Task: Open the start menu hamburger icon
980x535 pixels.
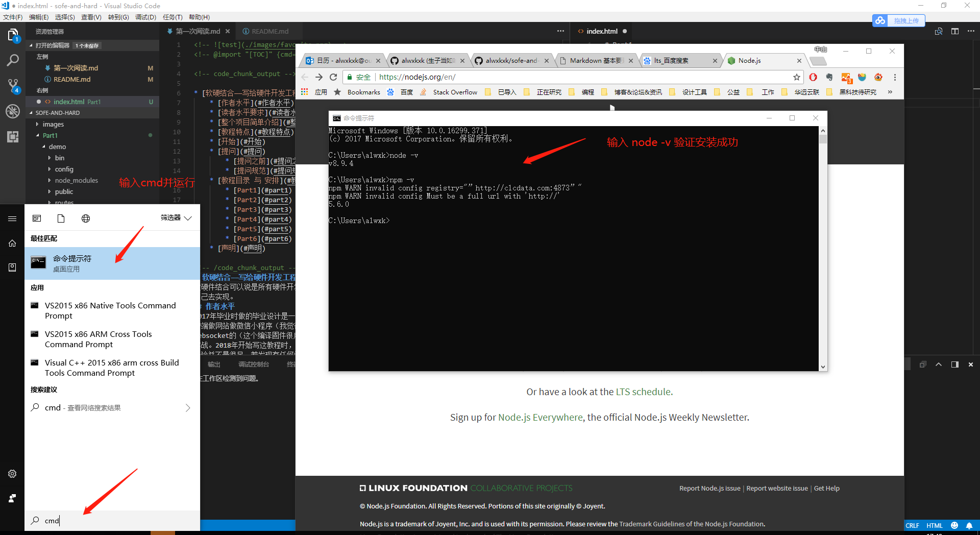Action: (x=12, y=218)
